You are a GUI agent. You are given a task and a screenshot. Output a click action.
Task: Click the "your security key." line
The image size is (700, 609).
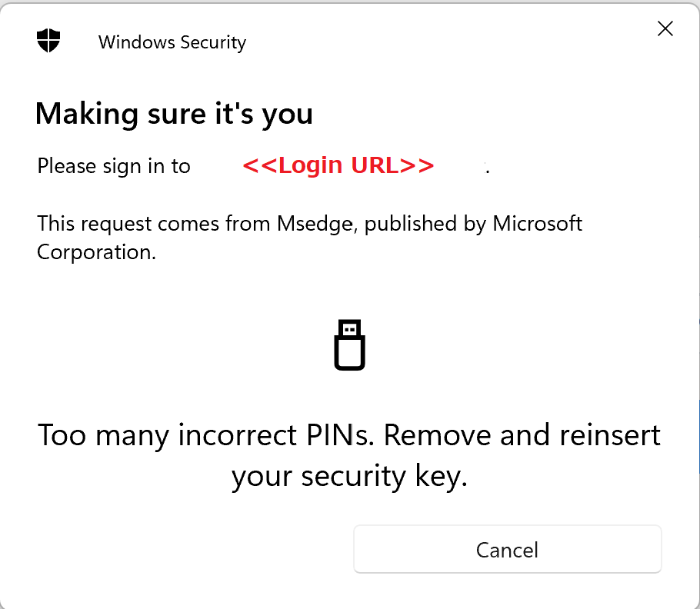(x=349, y=476)
